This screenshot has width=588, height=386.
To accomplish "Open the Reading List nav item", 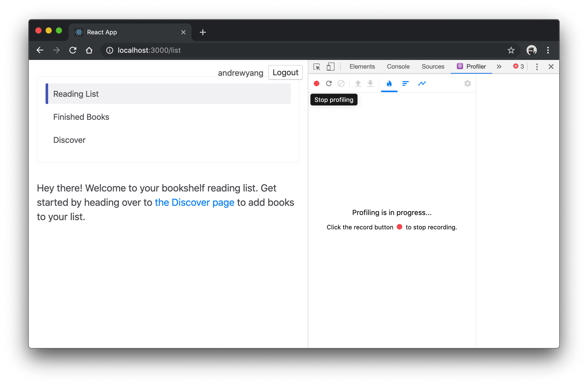I will click(168, 94).
